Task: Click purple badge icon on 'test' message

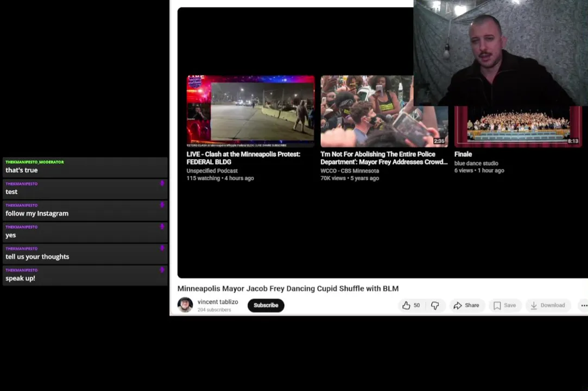Action: click(x=162, y=183)
